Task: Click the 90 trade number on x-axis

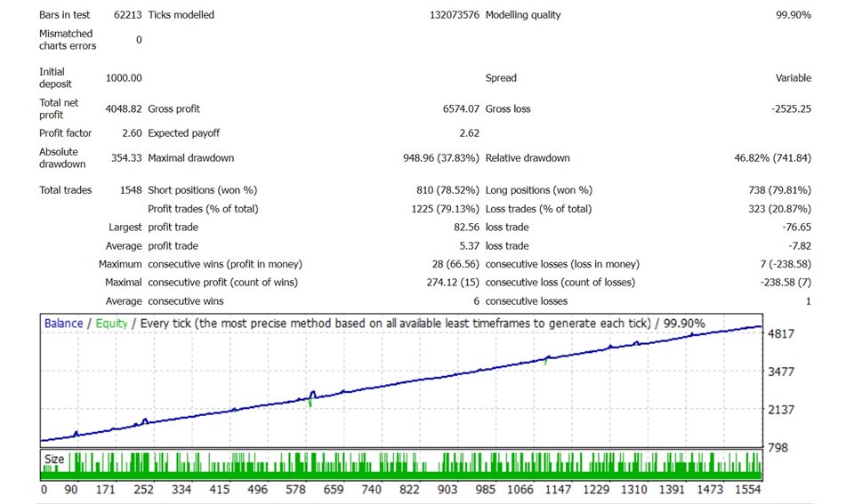Action: tap(71, 489)
